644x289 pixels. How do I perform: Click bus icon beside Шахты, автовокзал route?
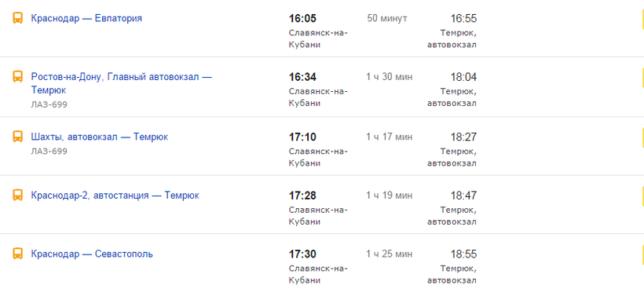[17, 137]
